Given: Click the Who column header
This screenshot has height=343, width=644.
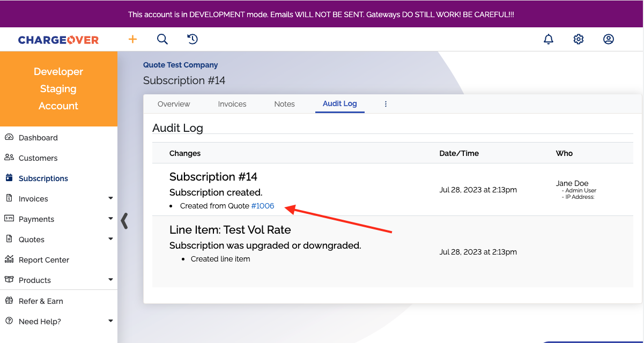Looking at the screenshot, I should pyautogui.click(x=564, y=153).
